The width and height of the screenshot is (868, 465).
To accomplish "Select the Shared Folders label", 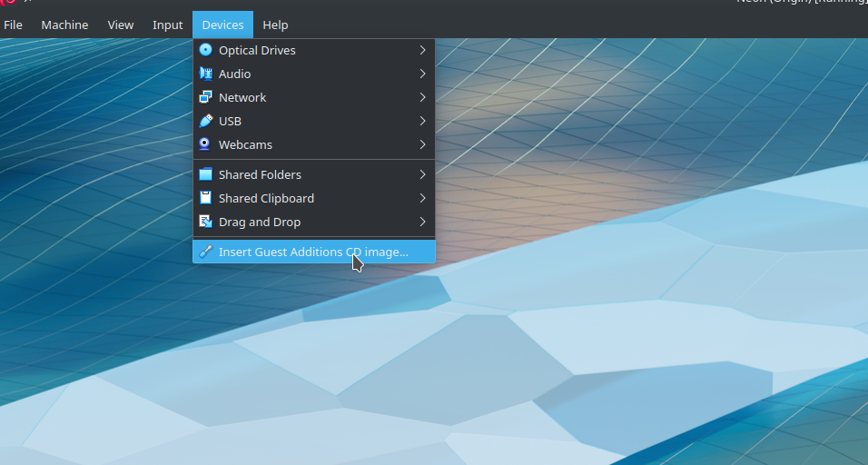I will coord(260,175).
